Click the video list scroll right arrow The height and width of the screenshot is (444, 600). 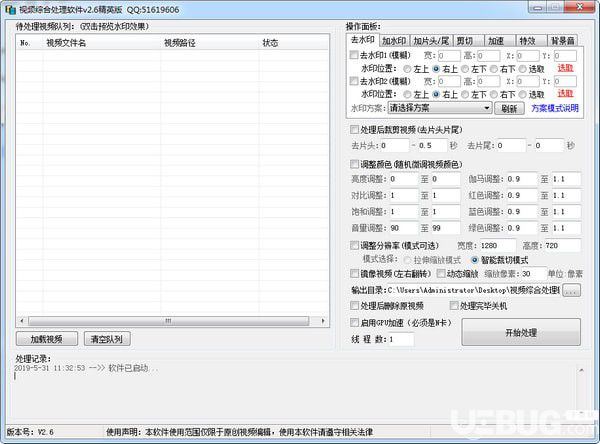[323, 321]
